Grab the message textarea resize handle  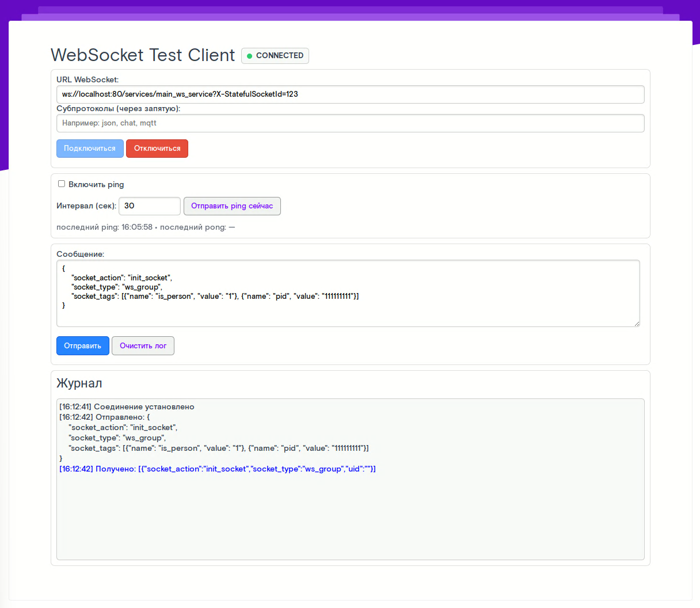tap(637, 324)
